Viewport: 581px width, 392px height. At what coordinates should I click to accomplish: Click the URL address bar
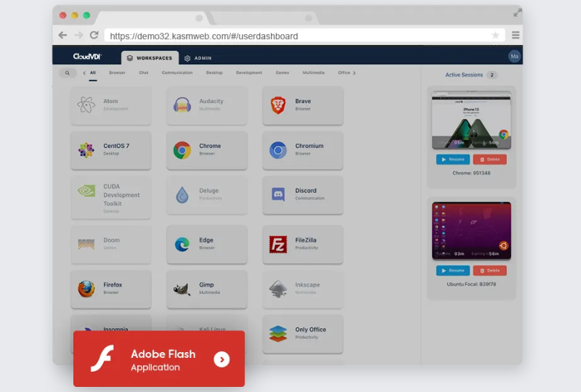[304, 36]
